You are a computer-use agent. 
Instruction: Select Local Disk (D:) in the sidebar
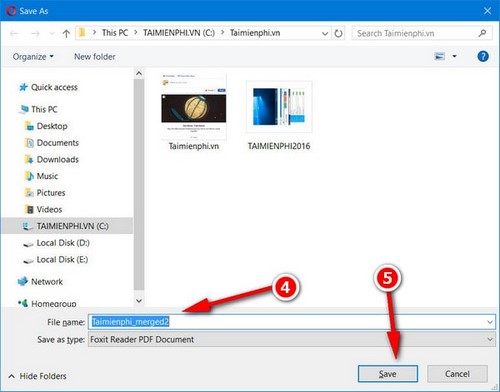[x=56, y=243]
